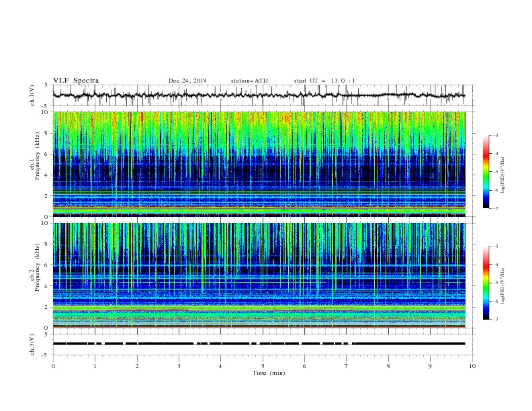Screen dimensions: 532x411
Task: Click time axis tick label '7'
Action: pyautogui.click(x=347, y=366)
